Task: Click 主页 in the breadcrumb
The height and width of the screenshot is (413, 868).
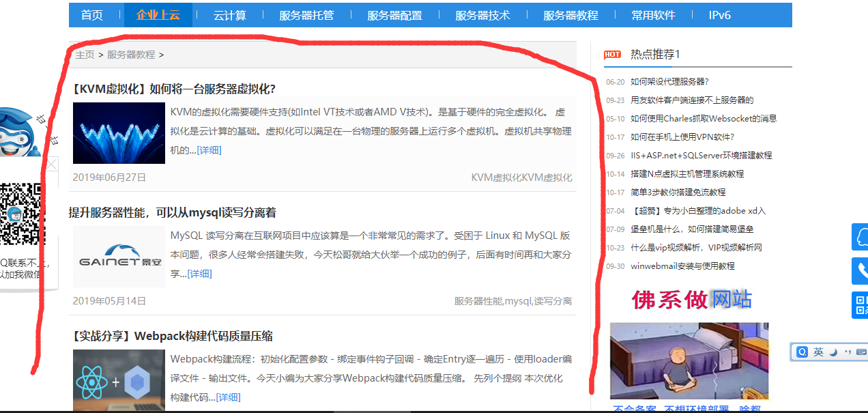Action: [85, 55]
